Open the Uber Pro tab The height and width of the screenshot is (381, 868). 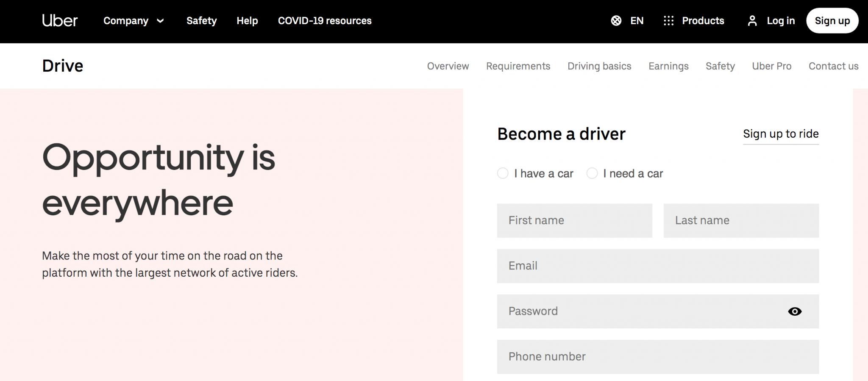(771, 66)
